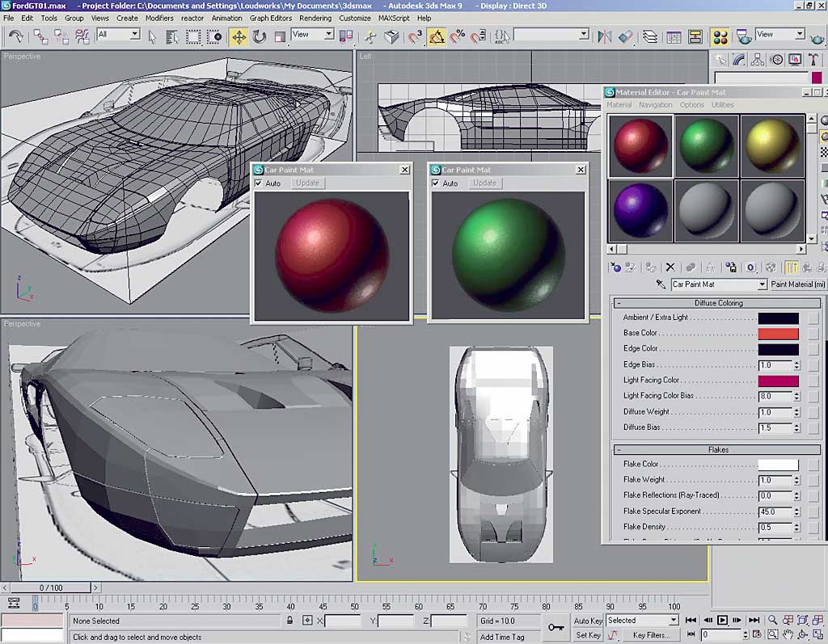The height and width of the screenshot is (644, 828).
Task: Pick the Rectangular Selection Region tool
Action: [x=193, y=36]
